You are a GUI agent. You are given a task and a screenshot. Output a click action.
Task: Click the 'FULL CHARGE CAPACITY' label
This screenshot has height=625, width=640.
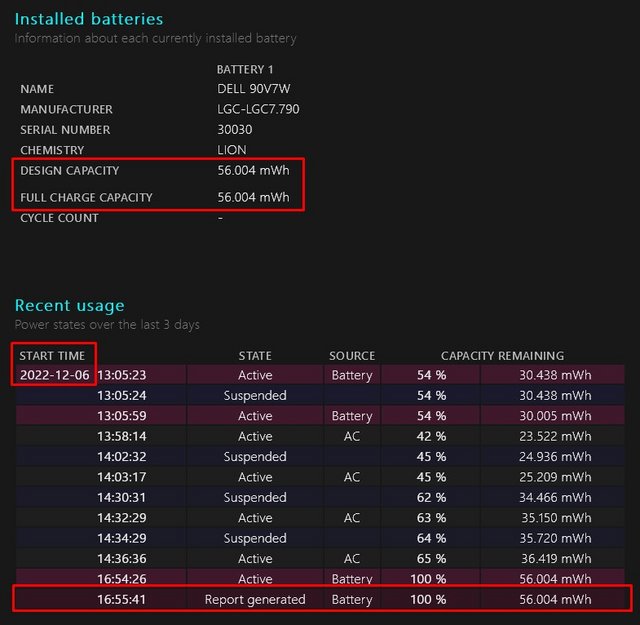click(86, 198)
